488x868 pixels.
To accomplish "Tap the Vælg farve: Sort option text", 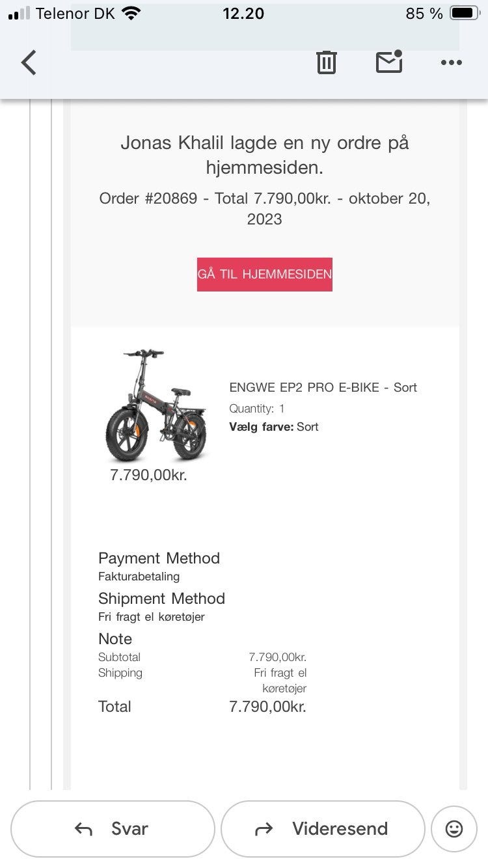I will click(x=273, y=427).
